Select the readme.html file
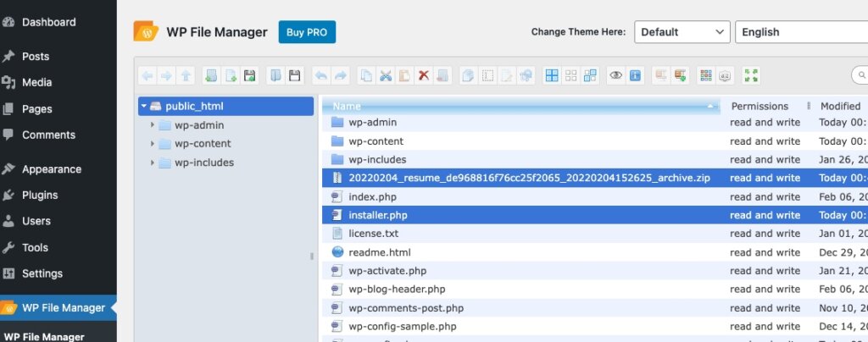Image resolution: width=868 pixels, height=342 pixels. pyautogui.click(x=595, y=252)
